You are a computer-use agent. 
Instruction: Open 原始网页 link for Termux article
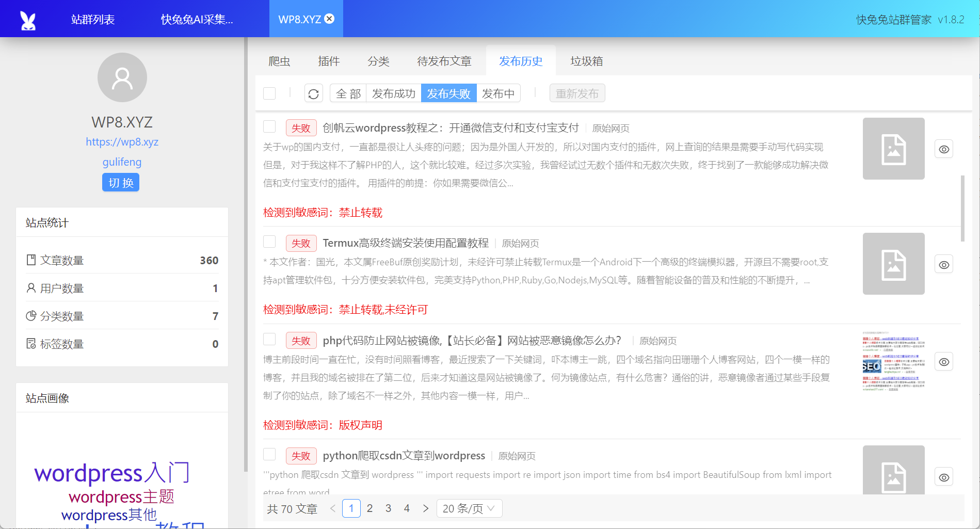click(520, 244)
